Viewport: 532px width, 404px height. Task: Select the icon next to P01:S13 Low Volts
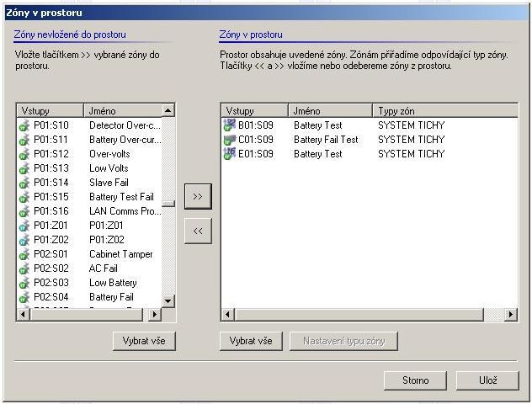pos(24,168)
